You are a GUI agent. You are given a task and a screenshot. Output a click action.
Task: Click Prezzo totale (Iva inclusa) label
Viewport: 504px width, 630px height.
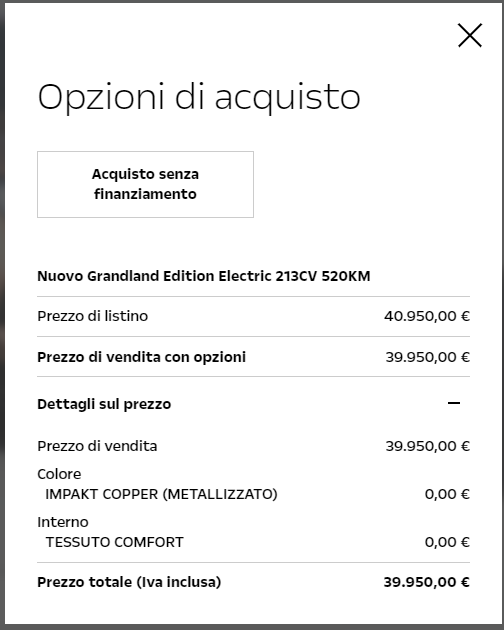click(129, 582)
